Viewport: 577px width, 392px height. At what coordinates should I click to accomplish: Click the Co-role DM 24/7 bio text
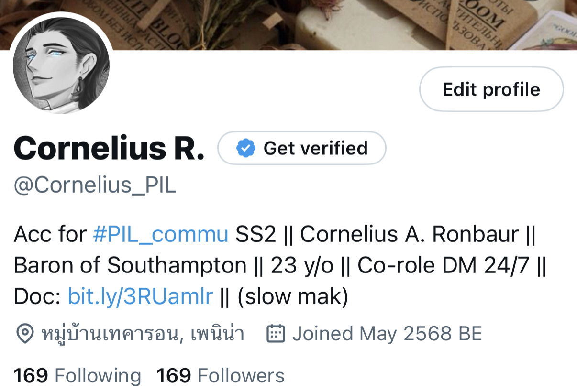coord(444,266)
